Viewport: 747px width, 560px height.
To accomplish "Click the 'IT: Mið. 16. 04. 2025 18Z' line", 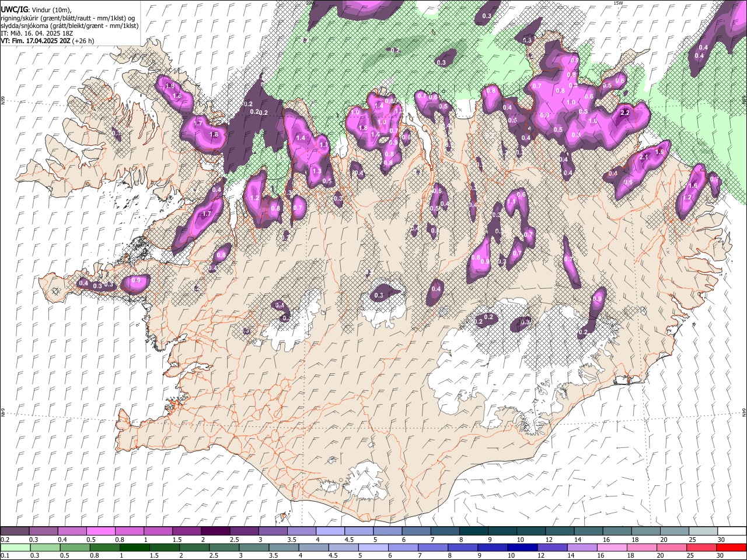I will [x=36, y=34].
